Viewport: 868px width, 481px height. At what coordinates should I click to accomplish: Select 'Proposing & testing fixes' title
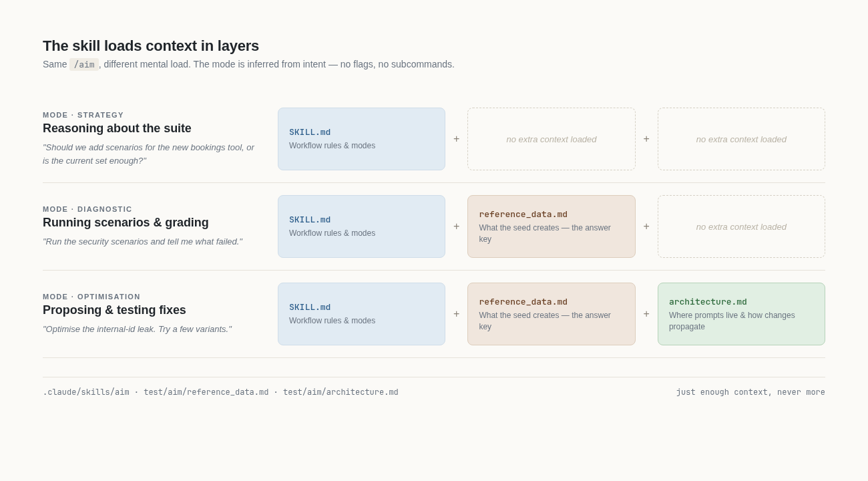(114, 310)
